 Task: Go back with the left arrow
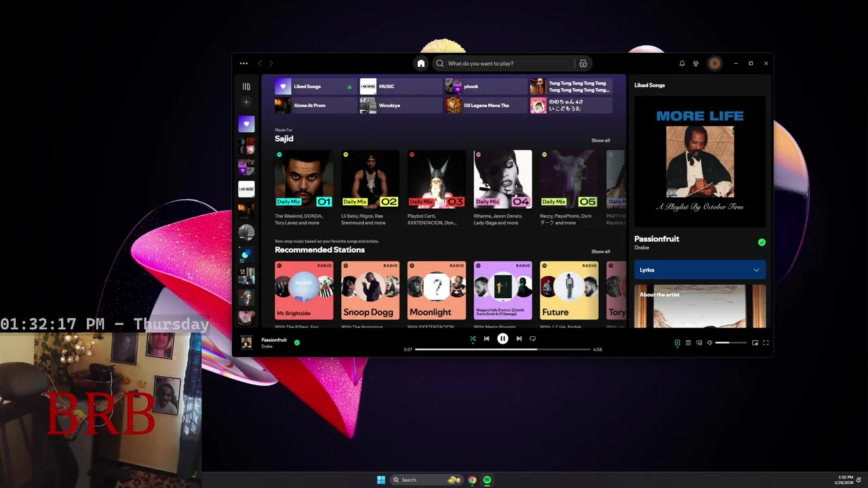(x=260, y=63)
